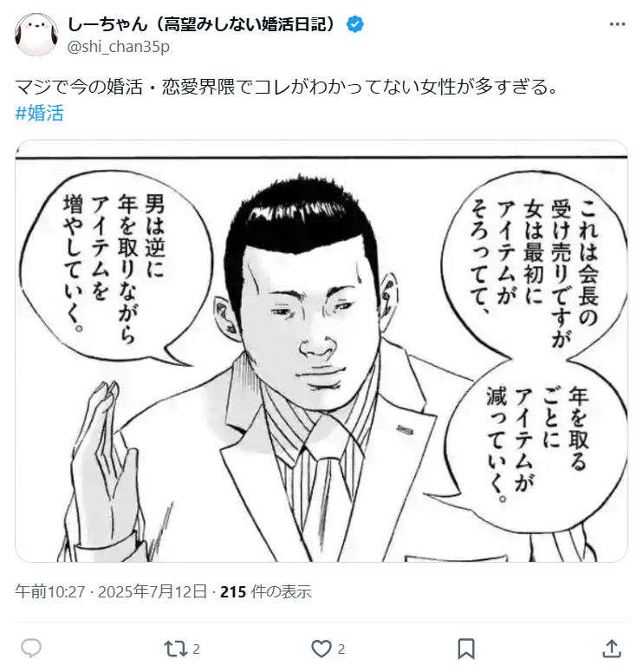Click the left speech bubble 男は逆に

coord(116,266)
